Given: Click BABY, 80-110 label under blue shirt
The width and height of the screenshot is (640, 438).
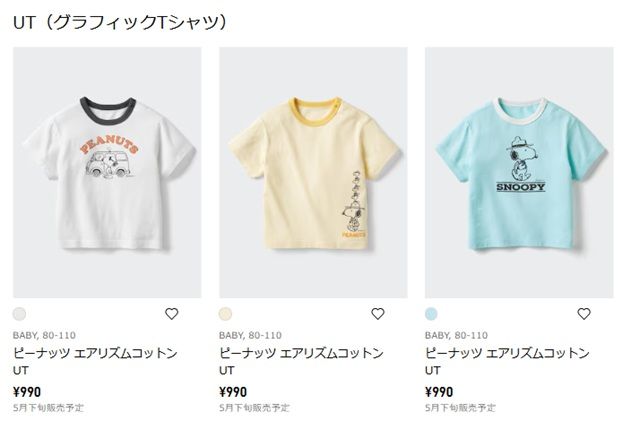Looking at the screenshot, I should [x=456, y=336].
